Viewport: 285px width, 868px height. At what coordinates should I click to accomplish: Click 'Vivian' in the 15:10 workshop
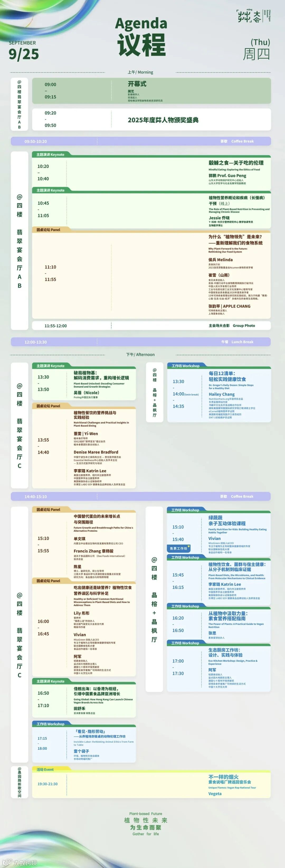pyautogui.click(x=214, y=539)
